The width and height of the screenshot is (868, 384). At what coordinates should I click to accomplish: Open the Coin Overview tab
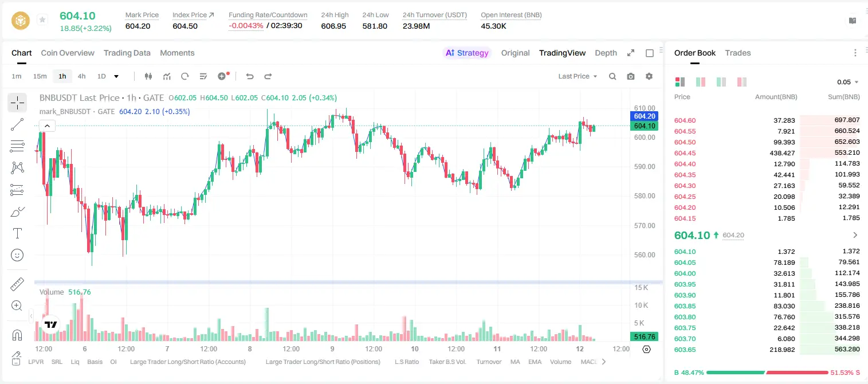[68, 53]
